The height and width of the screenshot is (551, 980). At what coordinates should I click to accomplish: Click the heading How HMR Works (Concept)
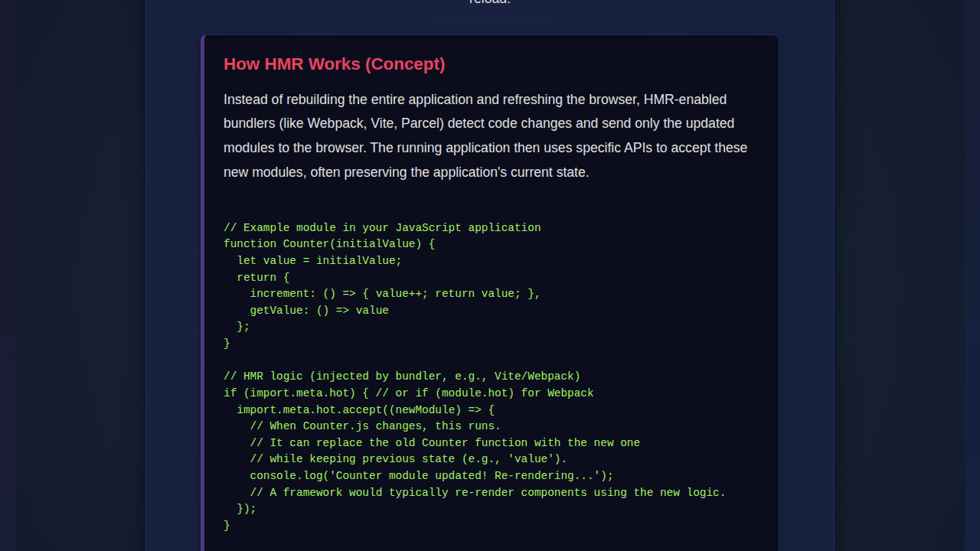click(334, 64)
